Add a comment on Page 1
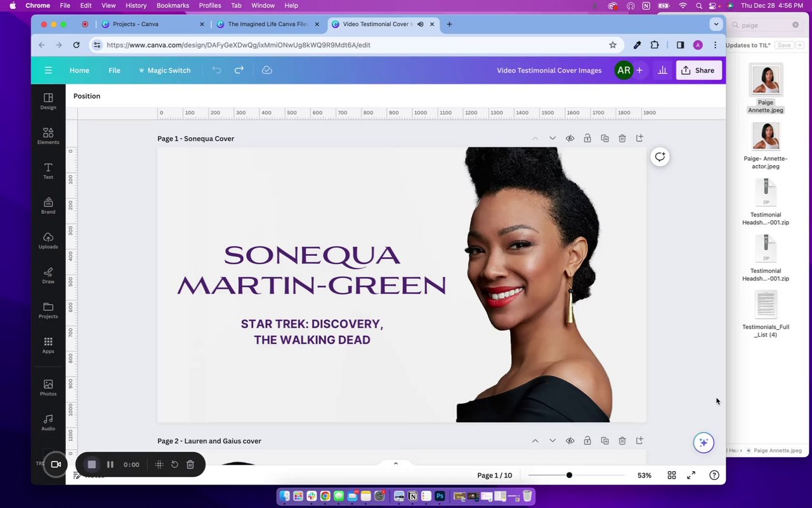Image resolution: width=812 pixels, height=508 pixels. [660, 157]
